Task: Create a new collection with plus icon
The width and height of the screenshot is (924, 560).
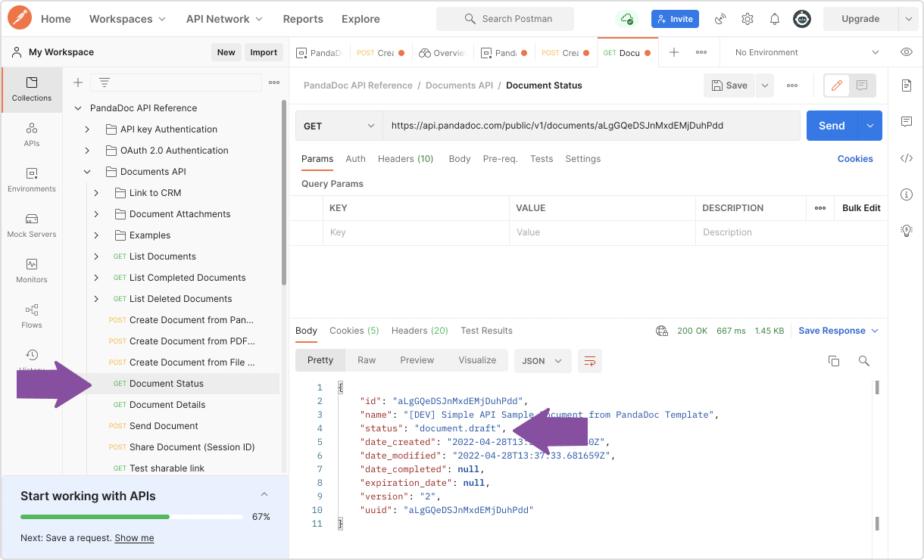Action: pyautogui.click(x=77, y=82)
